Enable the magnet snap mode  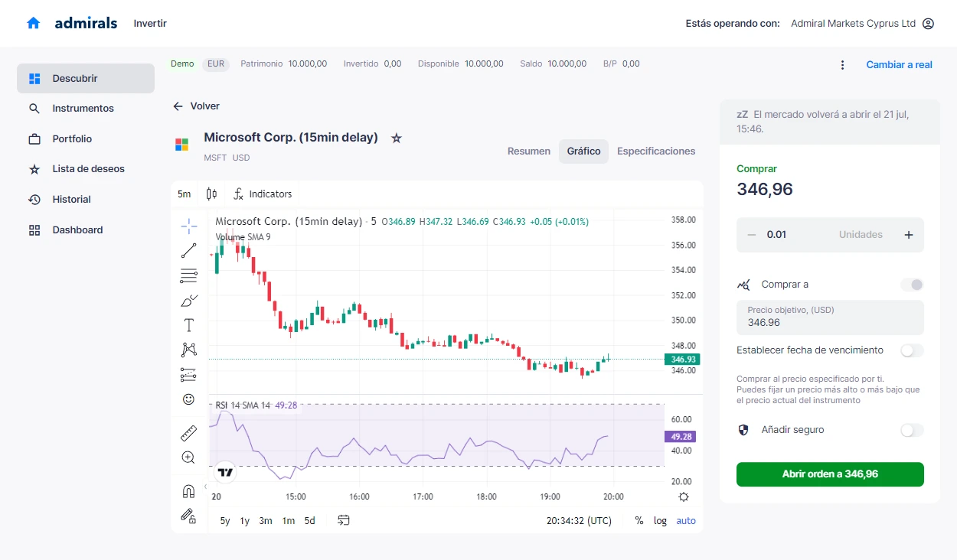pyautogui.click(x=188, y=490)
